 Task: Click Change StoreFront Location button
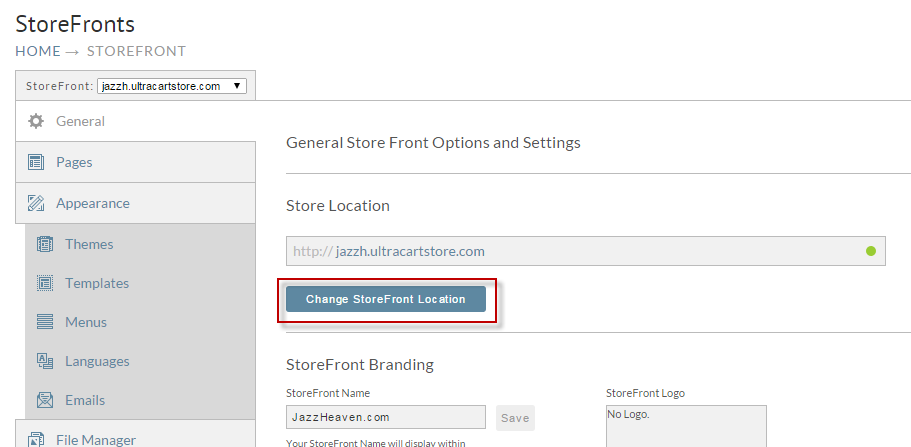386,299
